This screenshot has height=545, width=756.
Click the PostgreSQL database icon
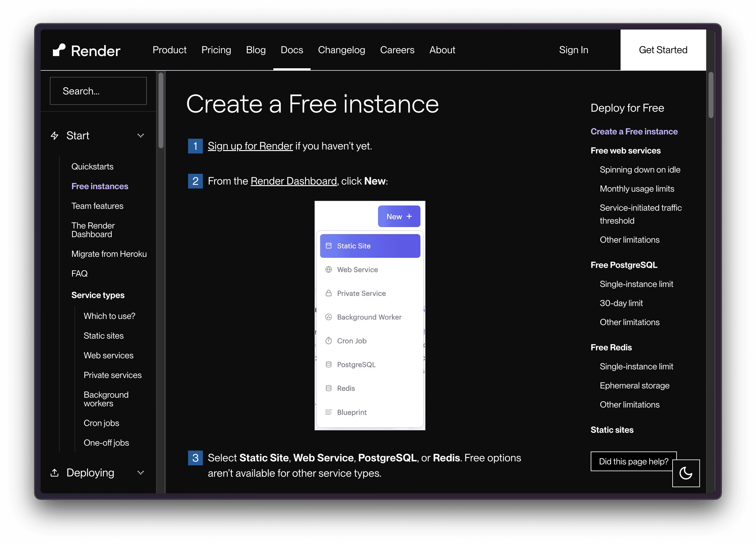(x=329, y=364)
